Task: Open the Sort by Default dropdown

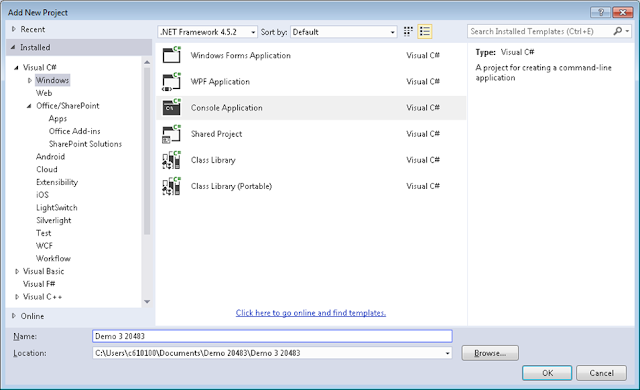Action: pyautogui.click(x=344, y=32)
